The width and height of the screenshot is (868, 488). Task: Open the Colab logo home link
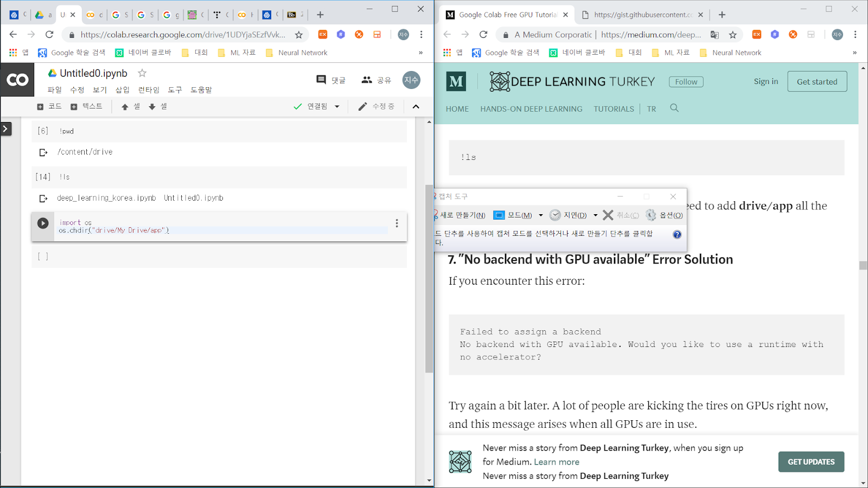pos(17,80)
